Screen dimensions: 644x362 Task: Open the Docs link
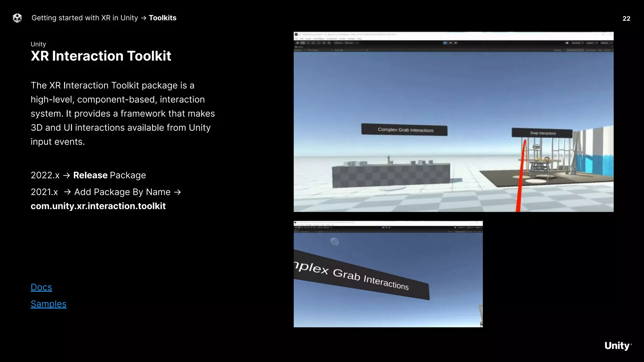click(x=41, y=287)
